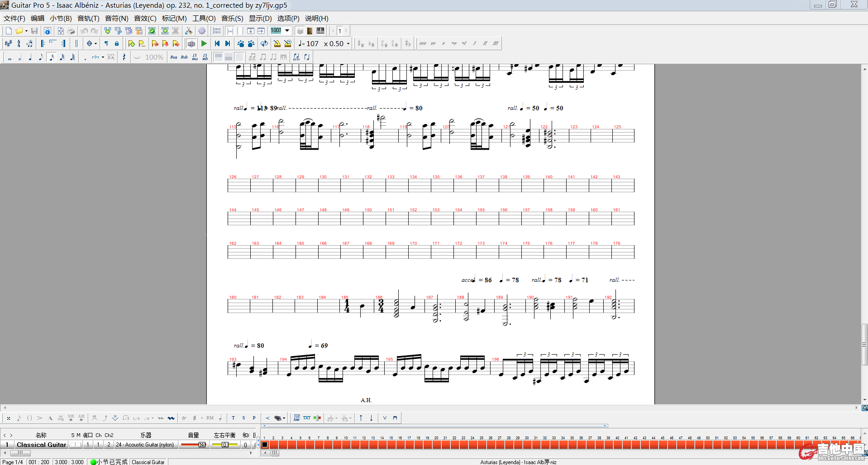Open the 音效(C) effects menu

point(145,18)
